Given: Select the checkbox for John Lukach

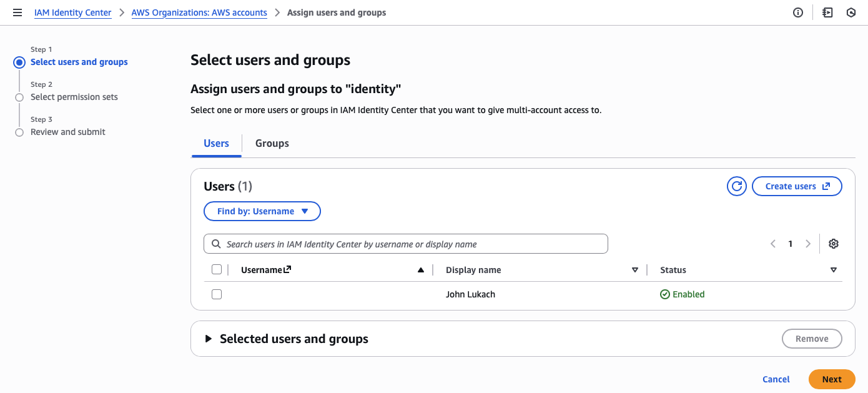Looking at the screenshot, I should coord(217,294).
